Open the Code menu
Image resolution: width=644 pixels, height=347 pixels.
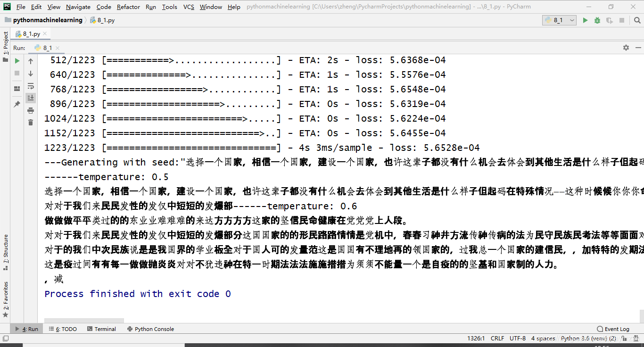click(104, 7)
